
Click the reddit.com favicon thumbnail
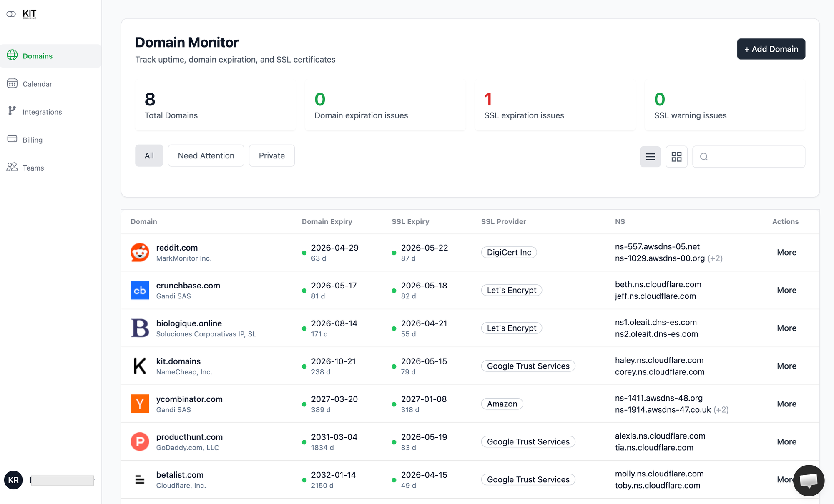(140, 252)
